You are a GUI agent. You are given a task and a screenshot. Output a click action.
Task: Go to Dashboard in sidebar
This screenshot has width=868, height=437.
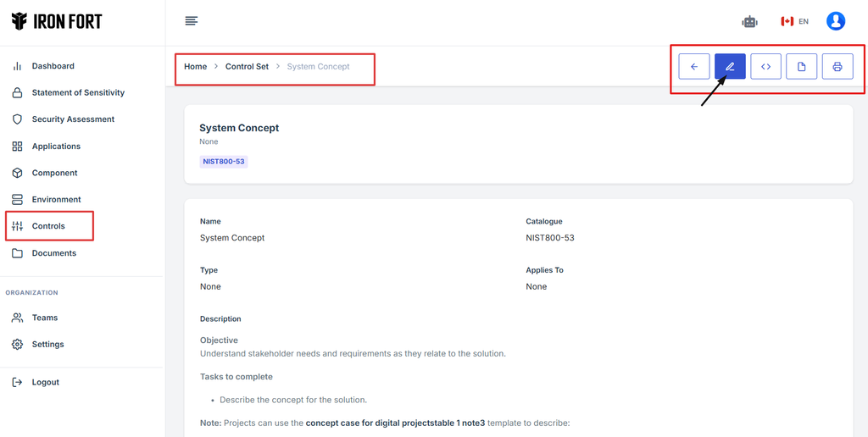[x=53, y=66]
